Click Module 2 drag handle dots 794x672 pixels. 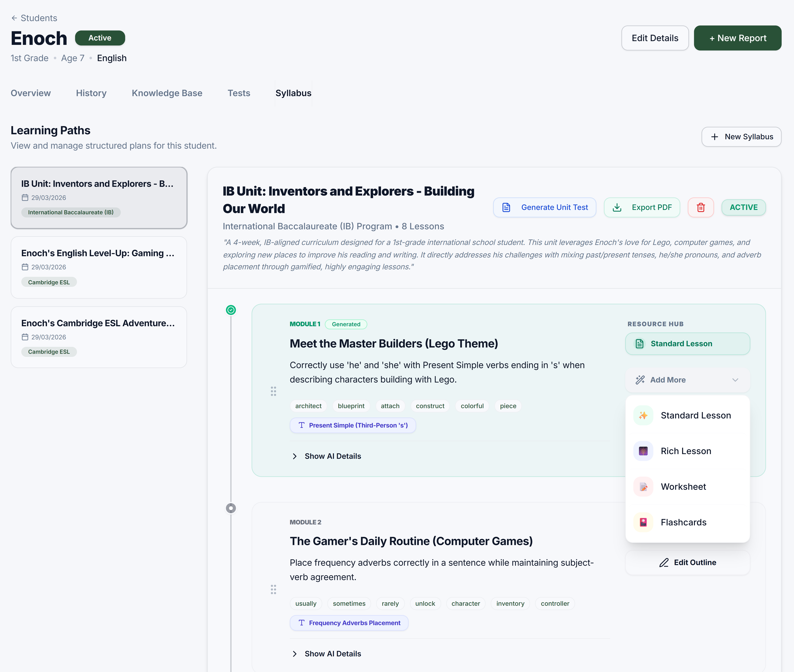point(273,589)
